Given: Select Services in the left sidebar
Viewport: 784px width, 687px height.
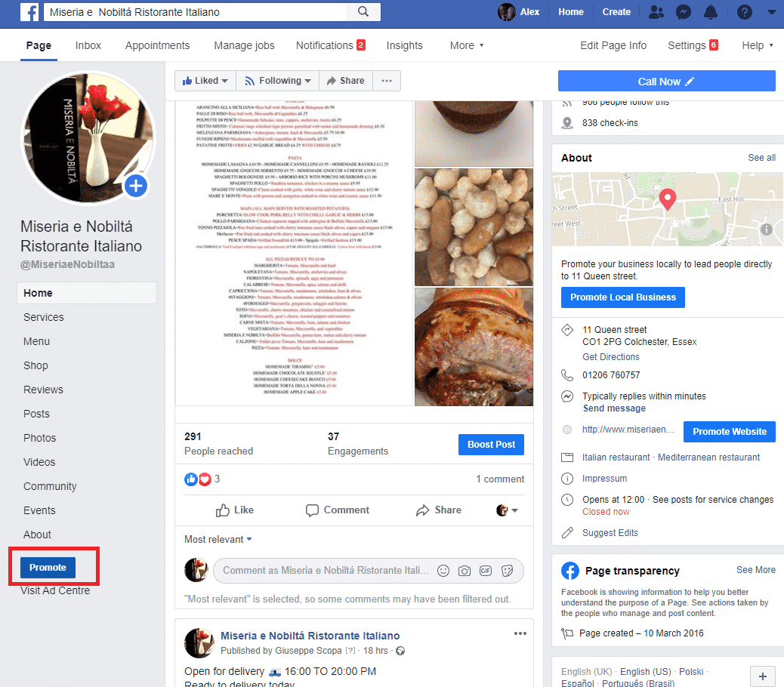Looking at the screenshot, I should pyautogui.click(x=44, y=317).
